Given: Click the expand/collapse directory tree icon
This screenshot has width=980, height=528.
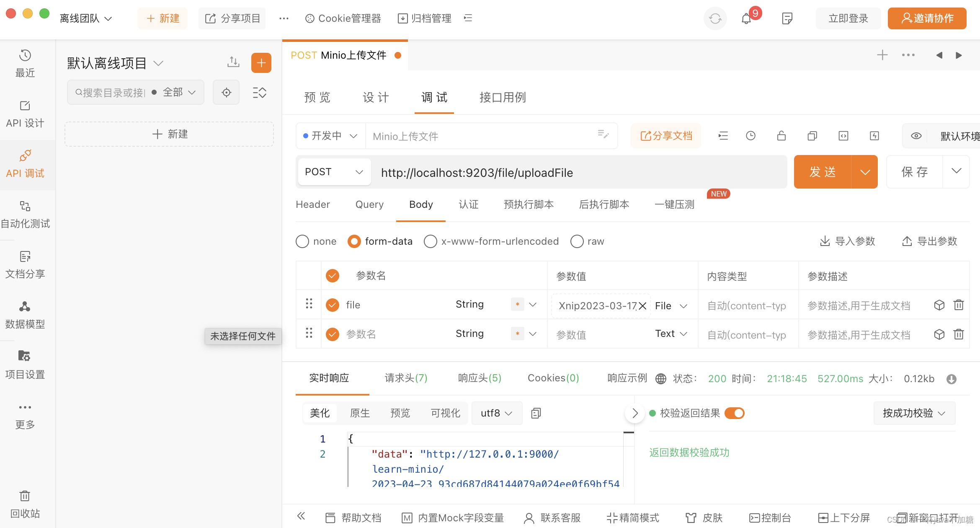Looking at the screenshot, I should [260, 92].
